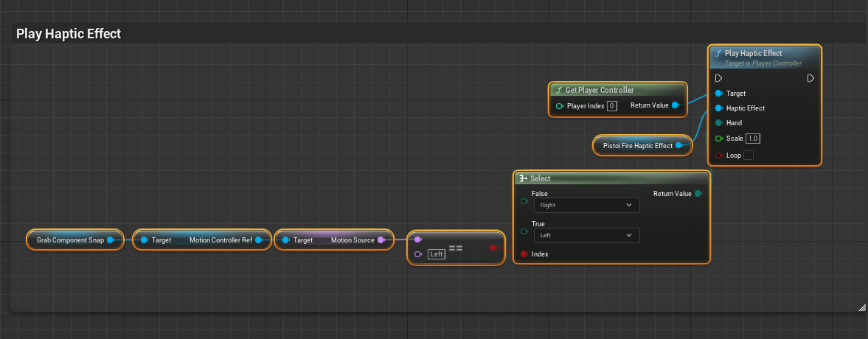This screenshot has height=339, width=868.
Task: Click the Left value box on equals node
Action: [x=437, y=254]
